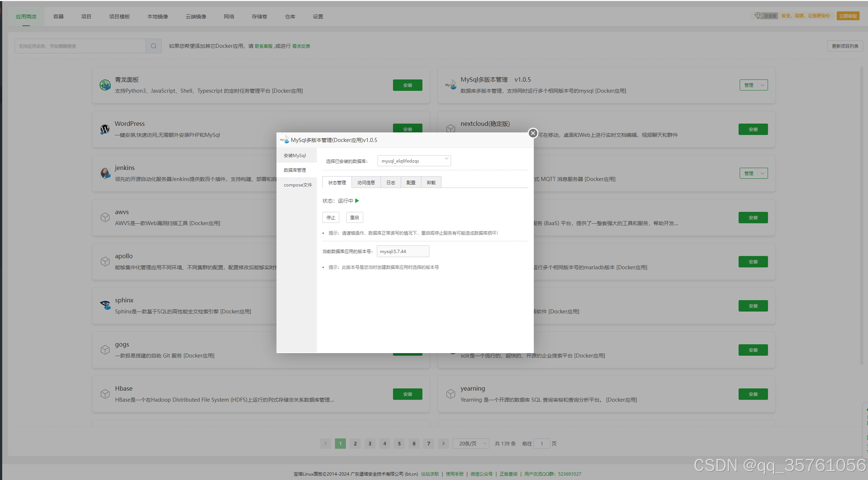This screenshot has width=868, height=480.
Task: Go to page 3 in pagination
Action: tap(370, 444)
